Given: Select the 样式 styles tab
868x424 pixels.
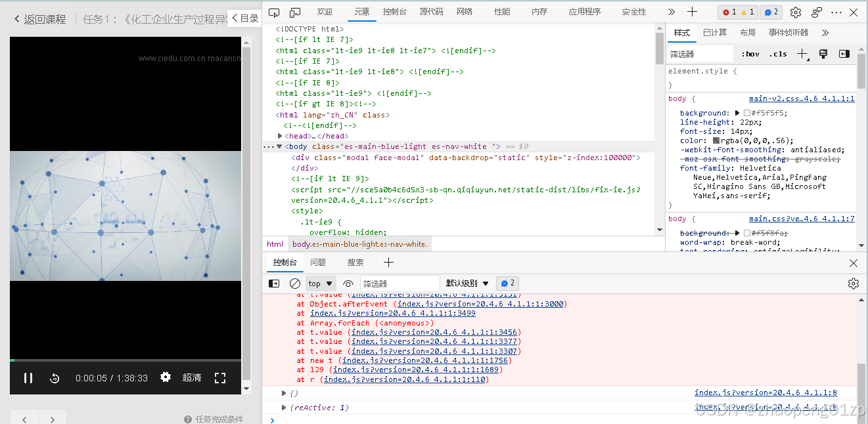Looking at the screenshot, I should point(682,32).
